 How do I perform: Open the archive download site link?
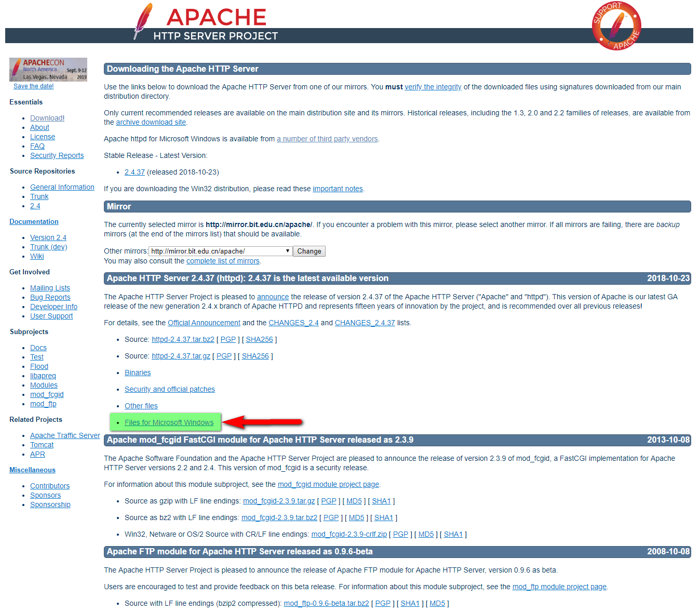coord(151,122)
